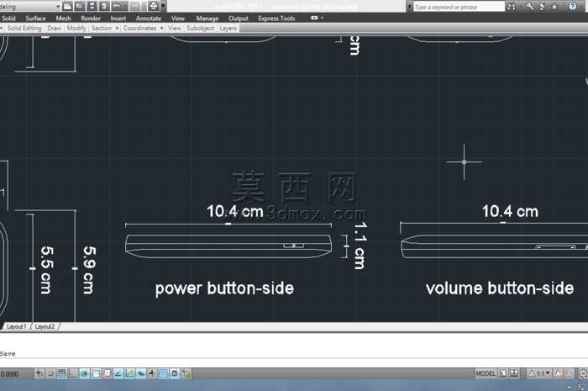Open the View ribbon tab
The width and height of the screenshot is (588, 391).
(178, 18)
